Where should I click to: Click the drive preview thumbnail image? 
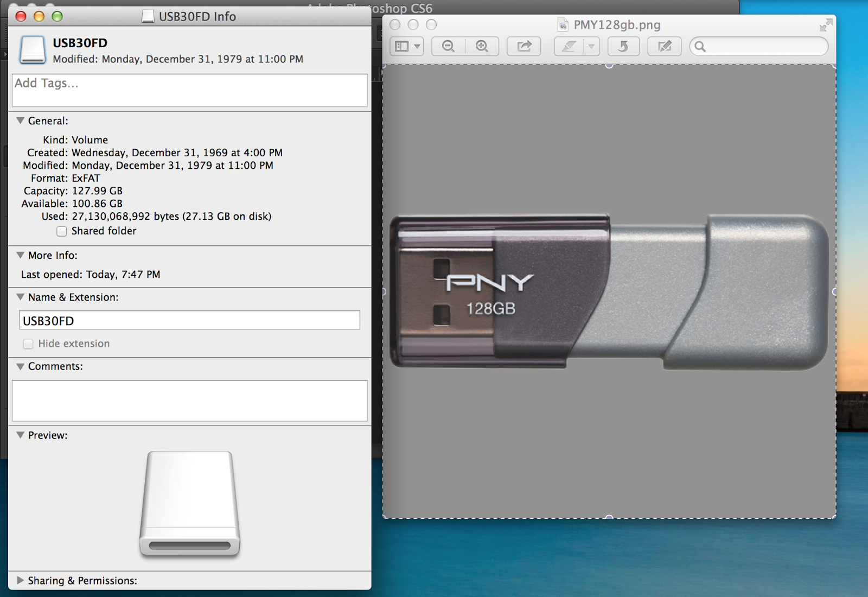(x=190, y=504)
